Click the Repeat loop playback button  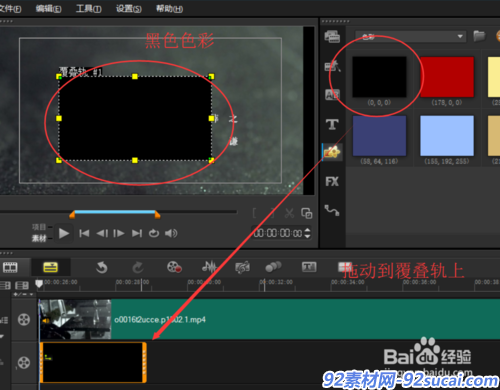[x=154, y=233]
